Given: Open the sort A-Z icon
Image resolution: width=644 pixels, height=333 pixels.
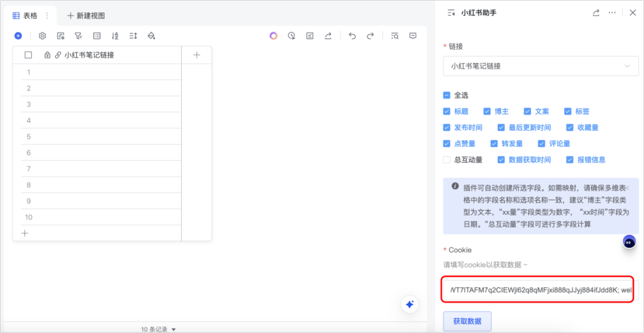Looking at the screenshot, I should [115, 36].
